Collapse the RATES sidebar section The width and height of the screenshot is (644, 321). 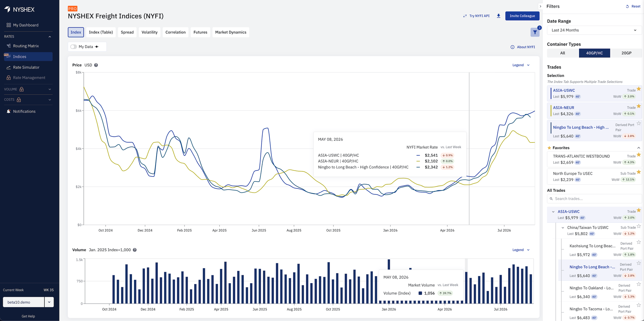pos(50,37)
